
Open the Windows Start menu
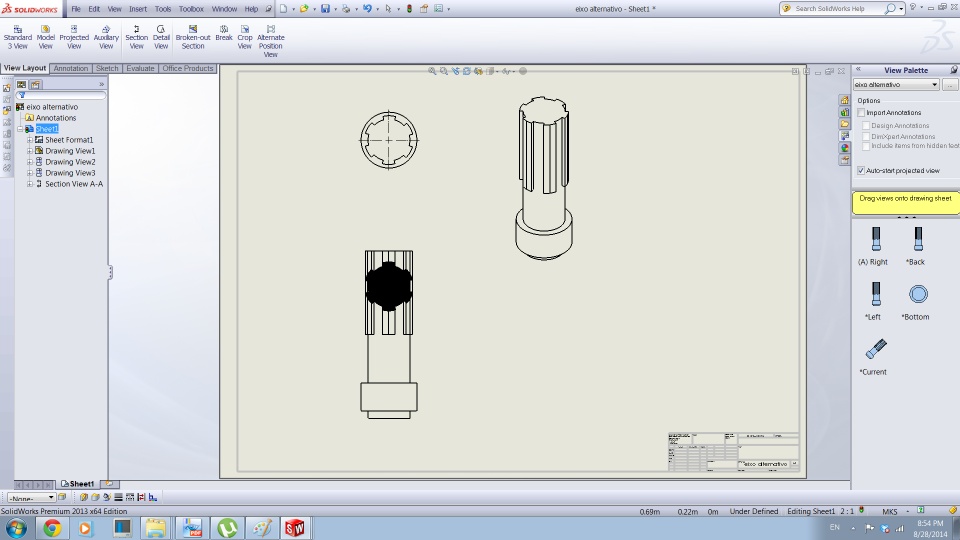pos(16,528)
